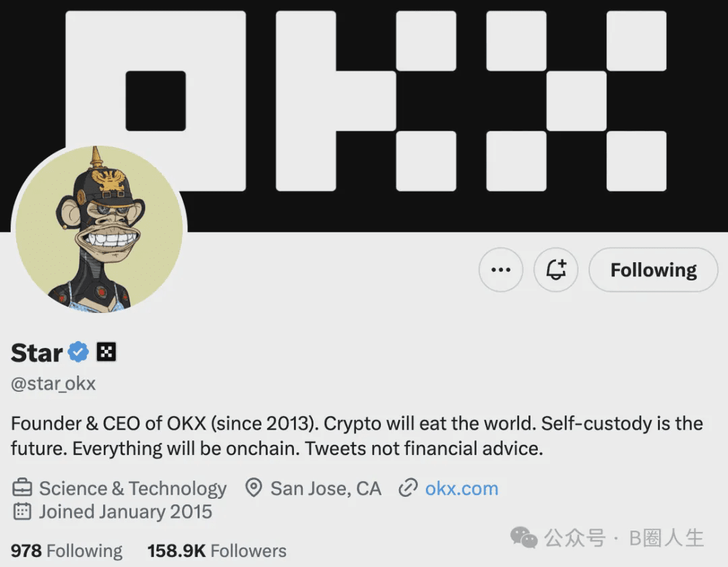Click the Joined January 2015 text
This screenshot has height=567, width=728.
(125, 512)
